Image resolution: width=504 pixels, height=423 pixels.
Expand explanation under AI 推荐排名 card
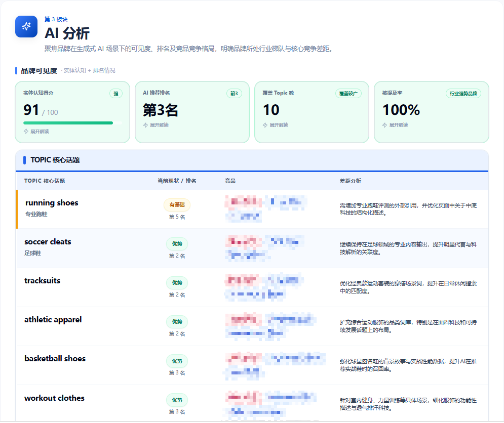click(156, 125)
